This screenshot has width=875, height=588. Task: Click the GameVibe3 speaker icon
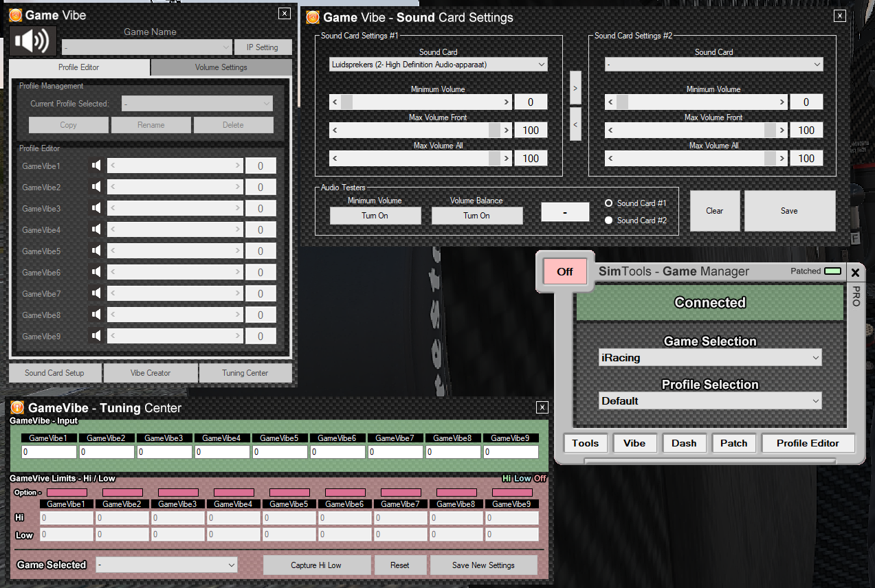point(96,208)
